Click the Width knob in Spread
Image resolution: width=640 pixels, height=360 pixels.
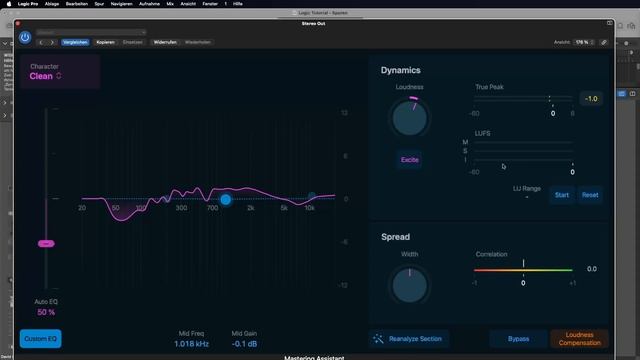409,285
